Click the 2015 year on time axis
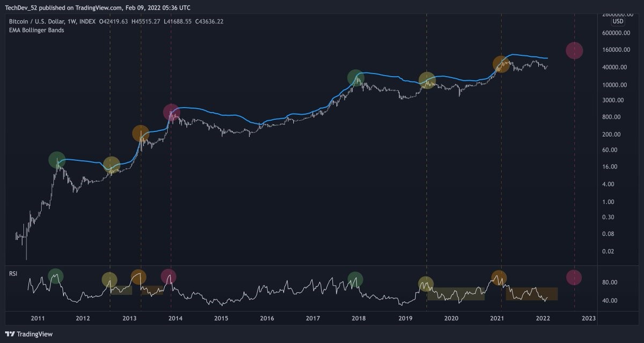Screen dimensions: 644x343 (221, 318)
